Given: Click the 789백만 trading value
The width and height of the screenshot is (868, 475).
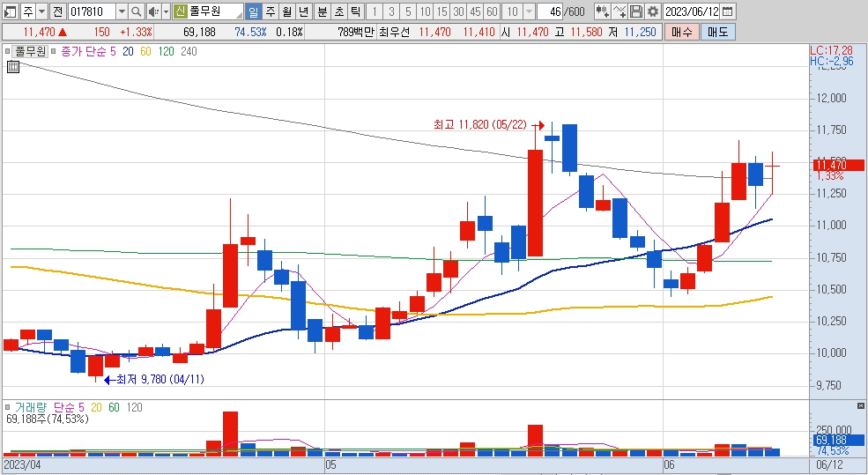Looking at the screenshot, I should pyautogui.click(x=356, y=32).
